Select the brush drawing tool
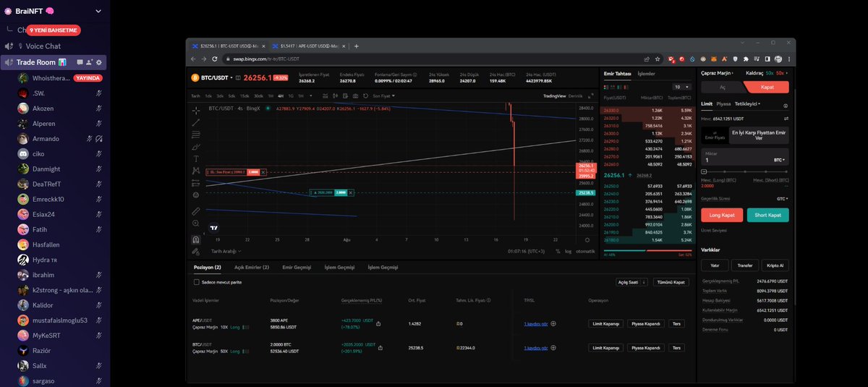The height and width of the screenshot is (387, 868). tap(195, 146)
